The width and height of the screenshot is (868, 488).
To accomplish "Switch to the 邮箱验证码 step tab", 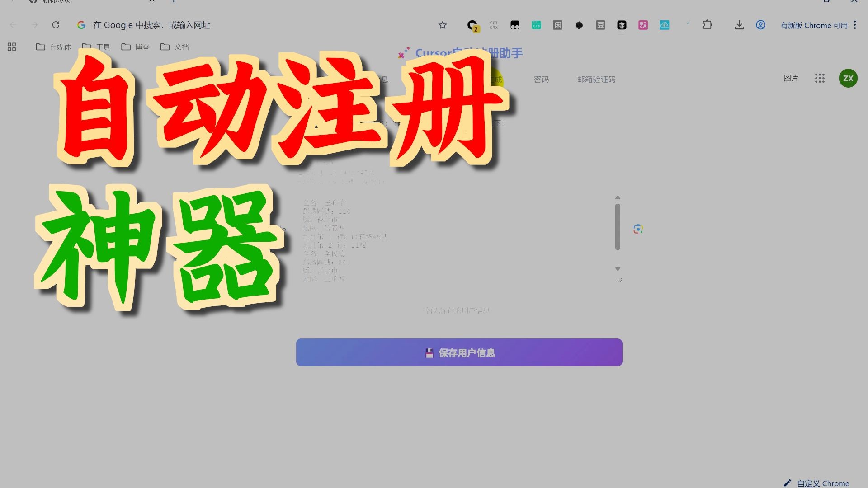I will (596, 80).
